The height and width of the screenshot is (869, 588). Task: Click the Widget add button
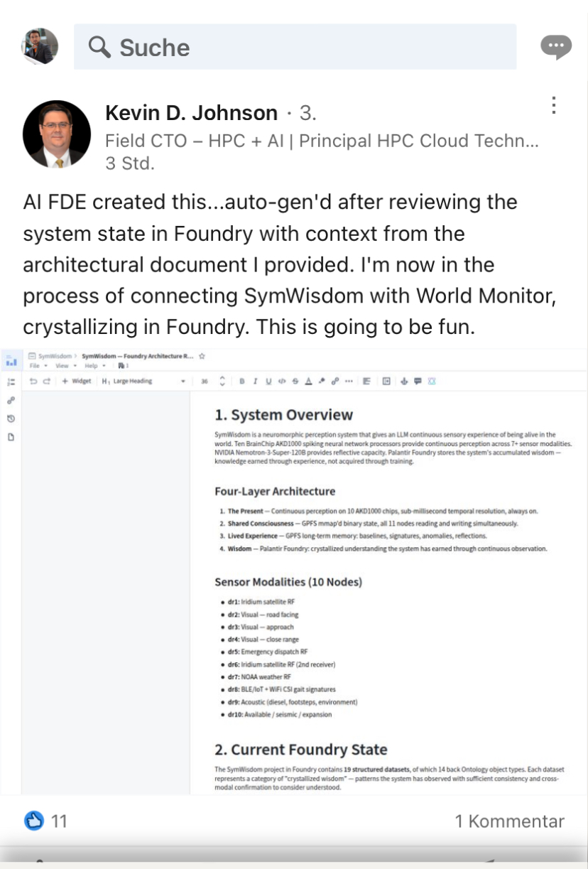point(77,381)
